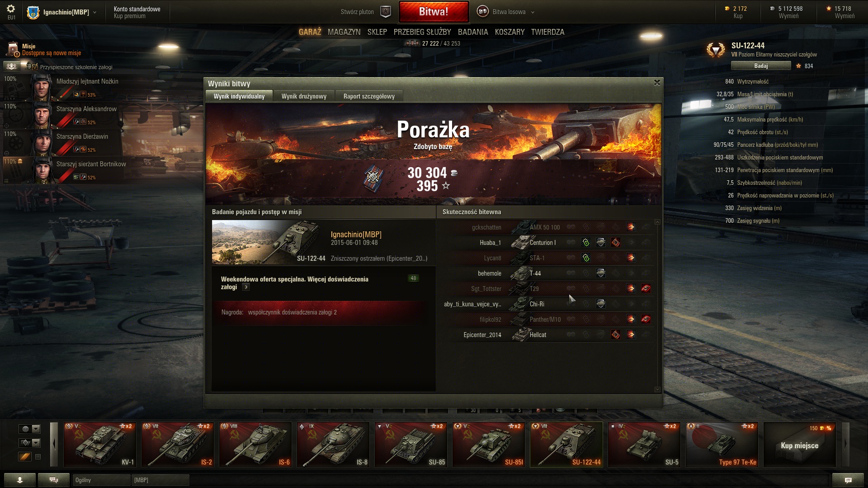Open the chat channels icon
Screen dimensions: 868x488
tap(54, 480)
